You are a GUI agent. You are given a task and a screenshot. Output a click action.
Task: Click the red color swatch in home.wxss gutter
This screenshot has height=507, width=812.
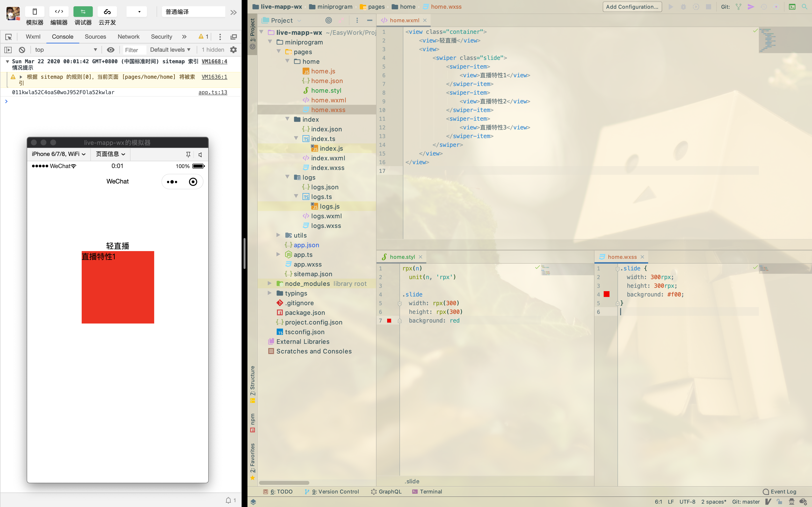click(606, 294)
